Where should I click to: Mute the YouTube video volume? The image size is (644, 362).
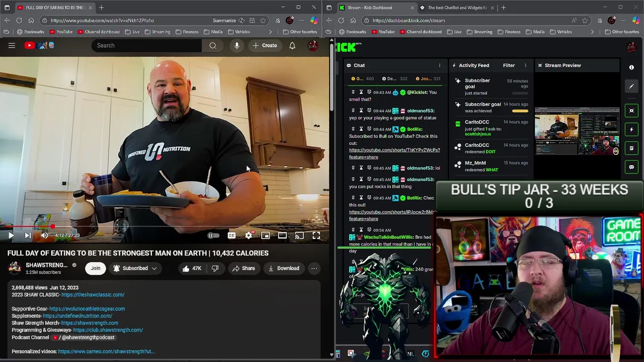(x=44, y=235)
